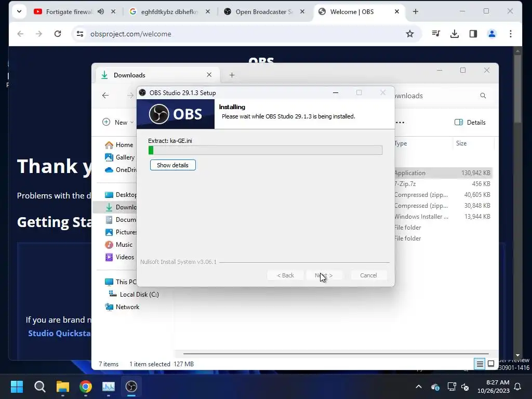Go back in Chrome

(20, 34)
